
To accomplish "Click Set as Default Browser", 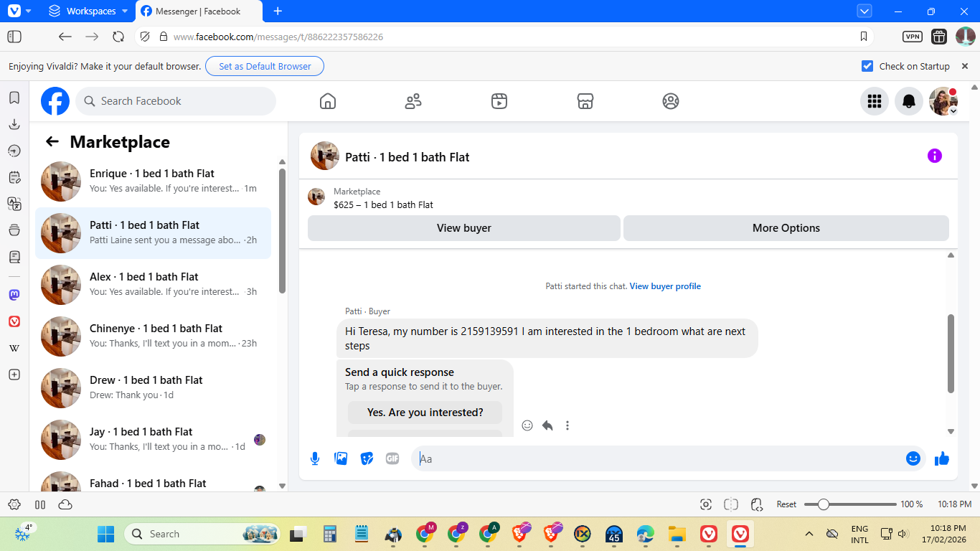I will [265, 66].
